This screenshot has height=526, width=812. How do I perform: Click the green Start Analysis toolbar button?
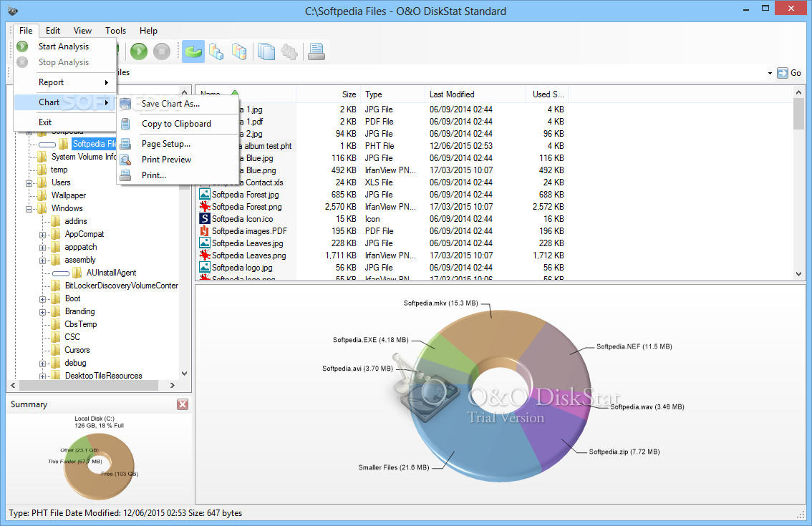pos(139,52)
